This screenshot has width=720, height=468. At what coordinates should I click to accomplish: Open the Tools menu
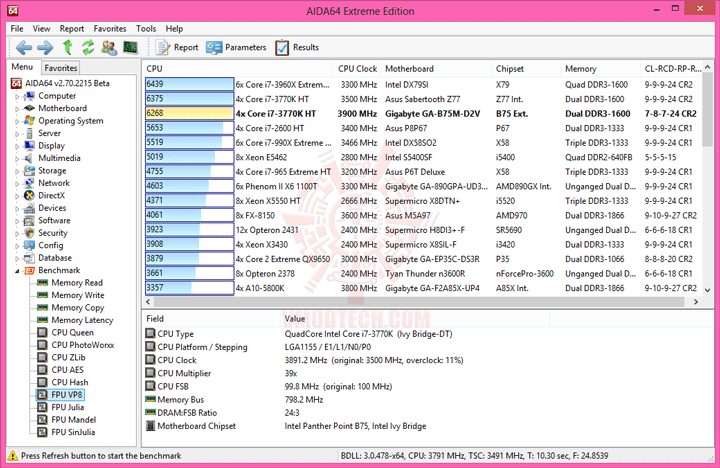point(146,28)
